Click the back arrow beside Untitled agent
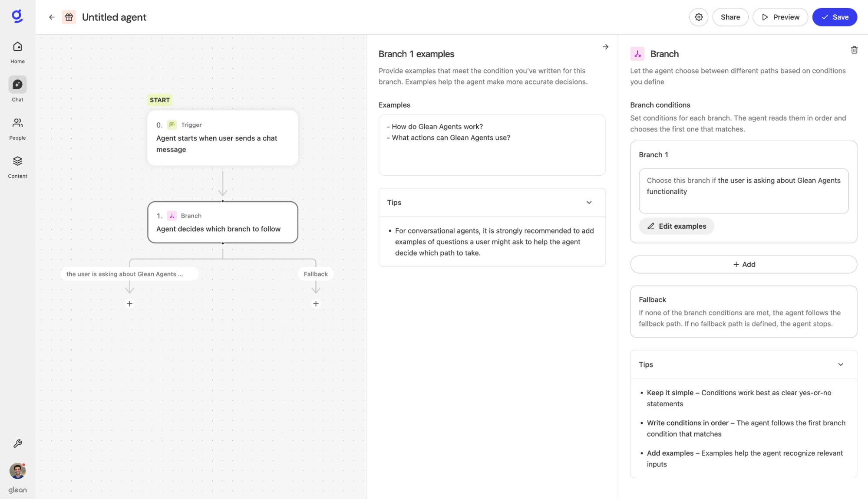The width and height of the screenshot is (868, 499). (x=52, y=17)
